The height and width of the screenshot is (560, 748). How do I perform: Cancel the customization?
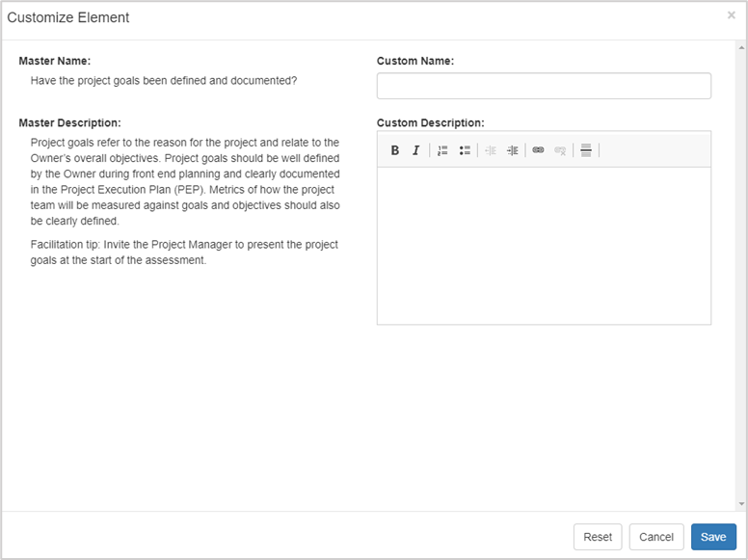click(656, 537)
